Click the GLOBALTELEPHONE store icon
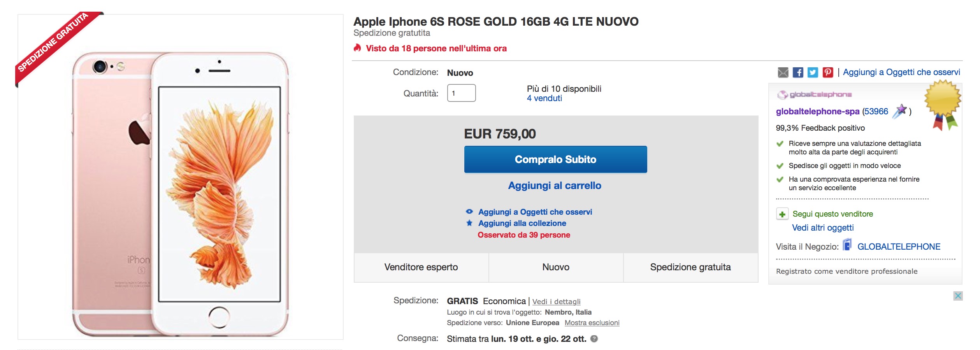Screen dimensions: 980x350 coord(847,245)
